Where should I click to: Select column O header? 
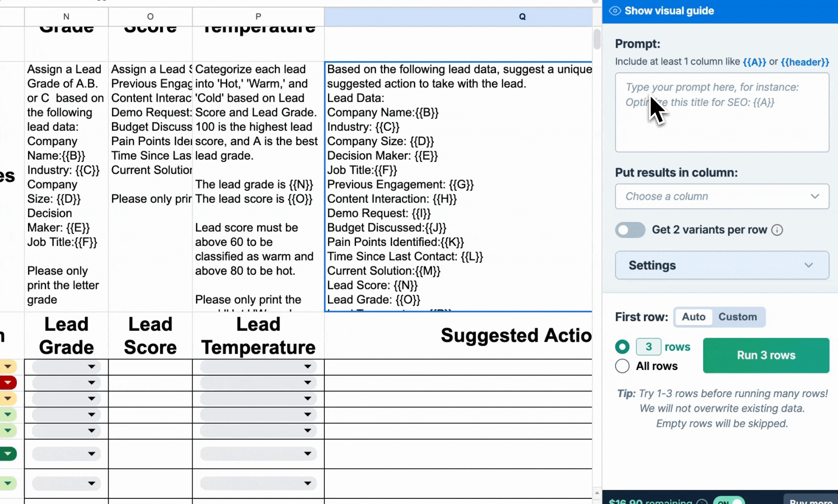pos(150,17)
